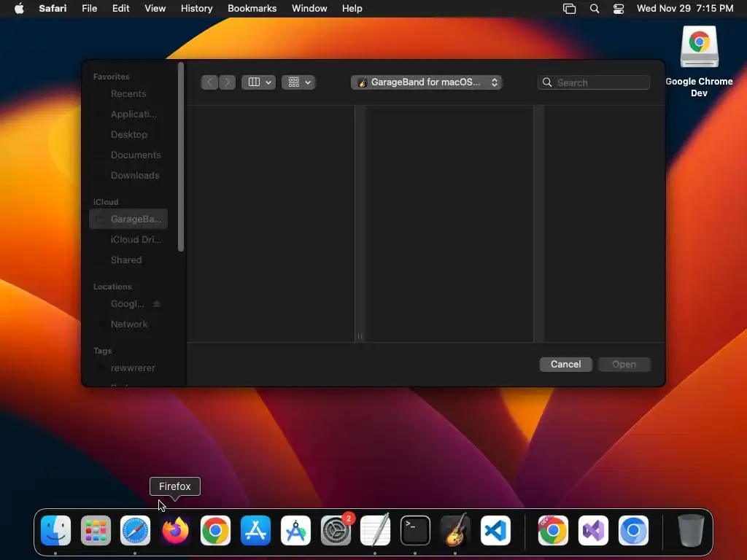
Task: Open the column view options dropdown
Action: click(259, 82)
